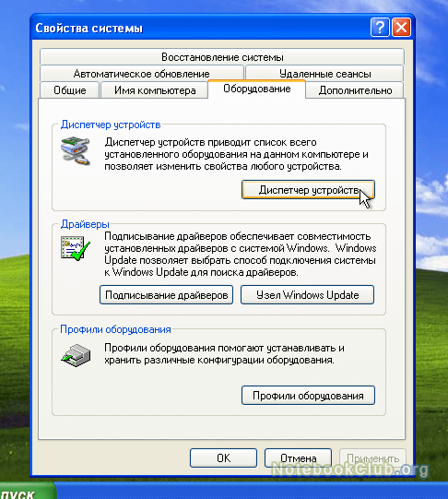Click description text about driver signing
Image resolution: width=448 pixels, height=499 pixels.
point(241,254)
